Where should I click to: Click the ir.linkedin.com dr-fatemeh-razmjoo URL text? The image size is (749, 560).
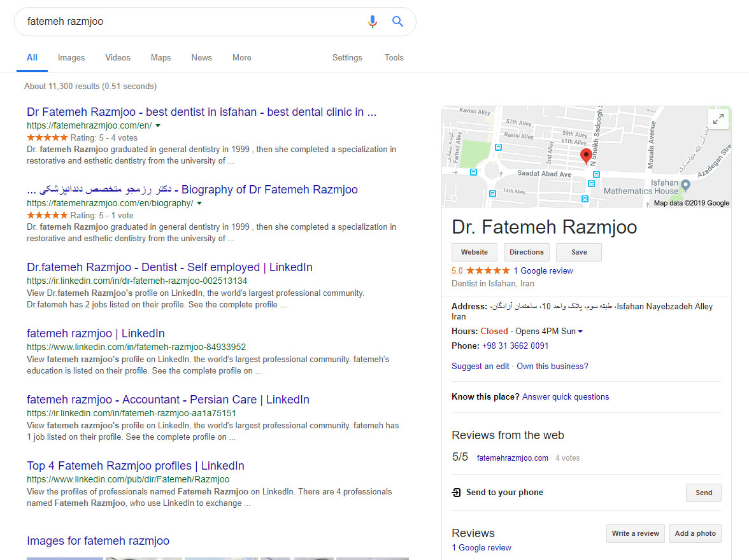(137, 281)
